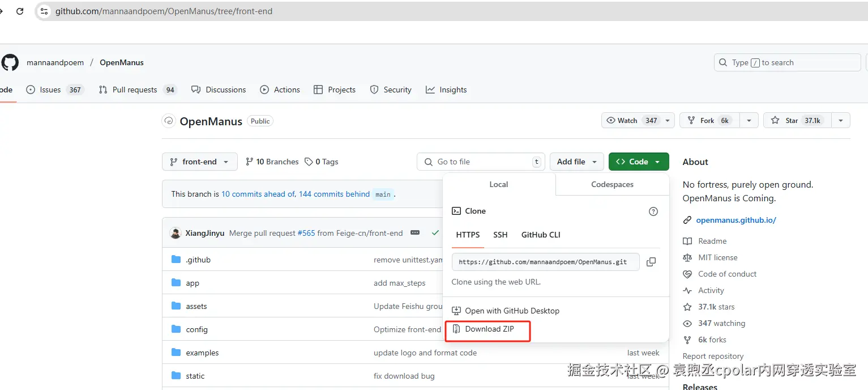Image resolution: width=868 pixels, height=390 pixels.
Task: Open the OpenManus breadcrumb link
Action: pyautogui.click(x=122, y=62)
